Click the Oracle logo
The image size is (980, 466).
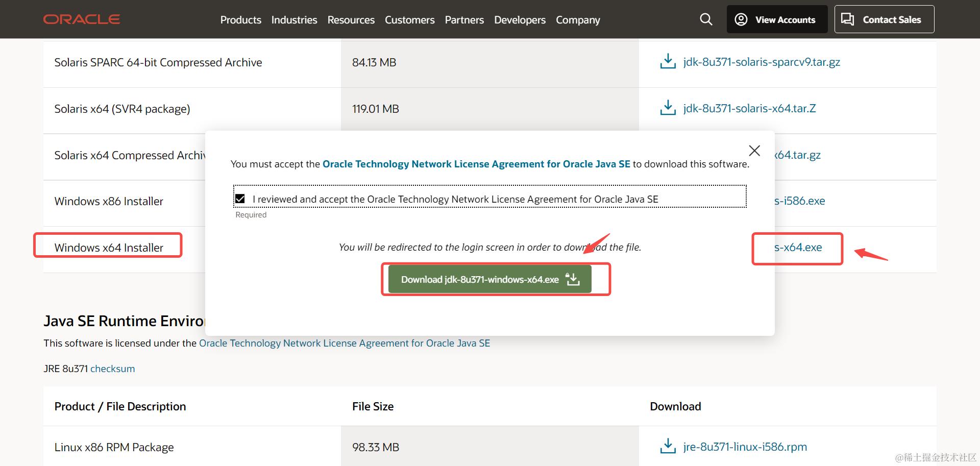click(82, 19)
